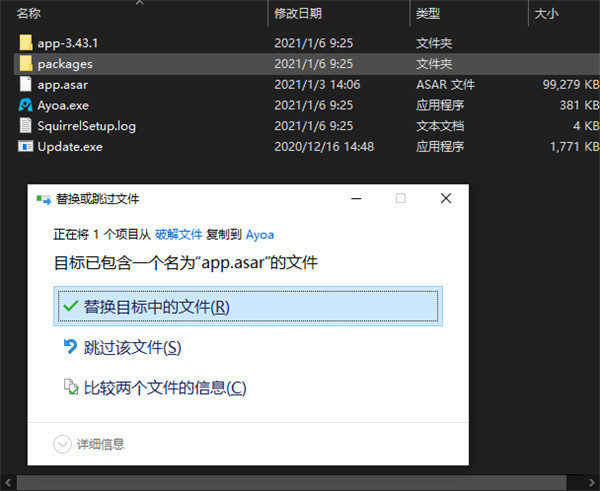Screen dimensions: 600x491
Task: Click the app.asar file icon
Action: pyautogui.click(x=26, y=84)
